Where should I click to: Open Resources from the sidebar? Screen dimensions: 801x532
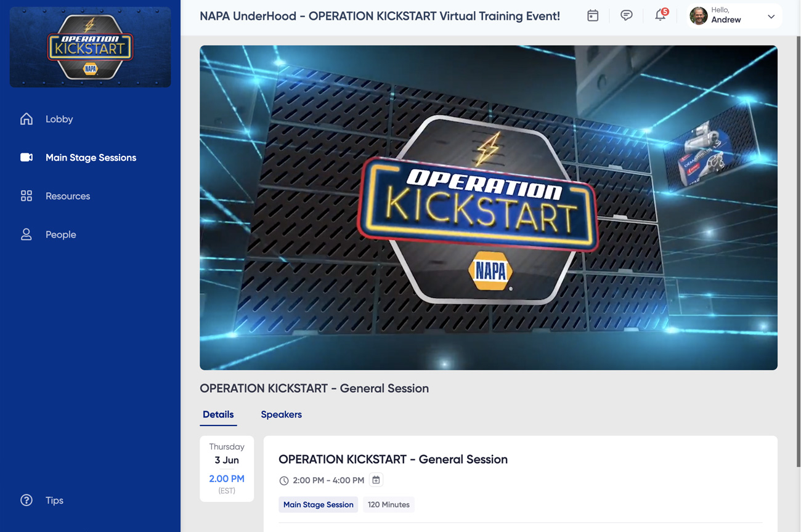point(68,196)
